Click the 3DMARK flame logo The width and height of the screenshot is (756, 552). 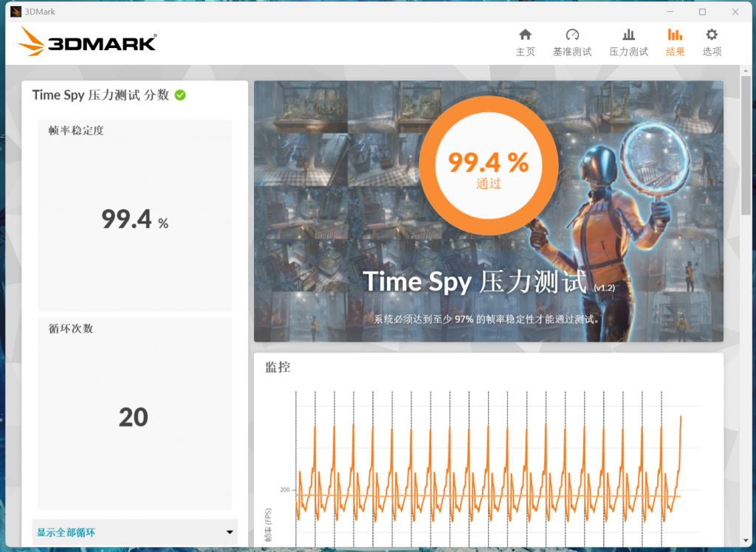click(32, 42)
